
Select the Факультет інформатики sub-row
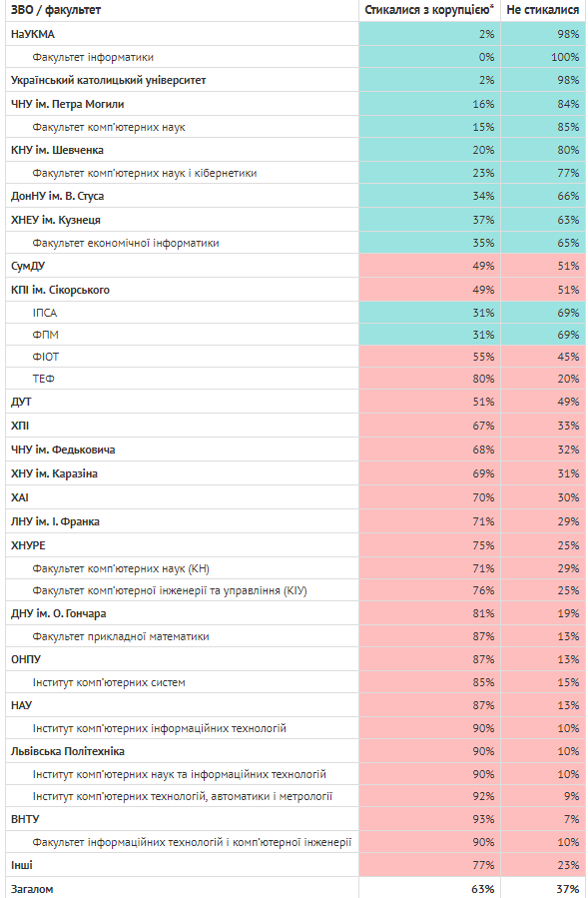(x=295, y=57)
